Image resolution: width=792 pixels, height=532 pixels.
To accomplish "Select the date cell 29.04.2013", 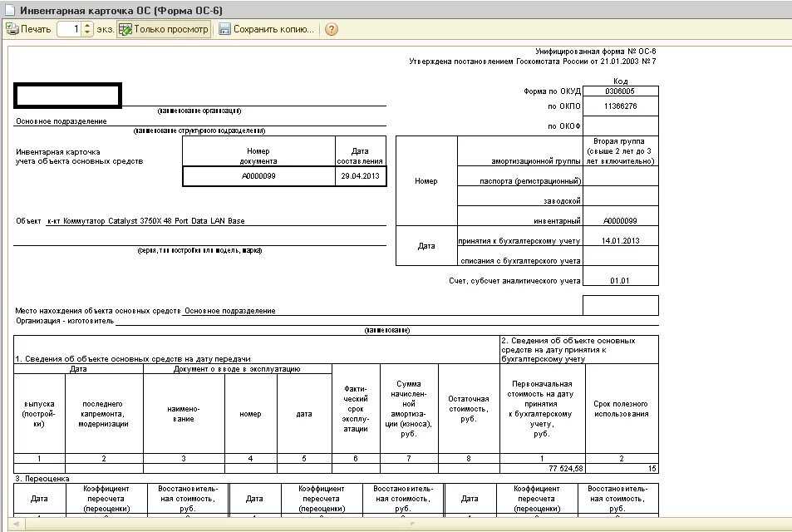I will (360, 176).
